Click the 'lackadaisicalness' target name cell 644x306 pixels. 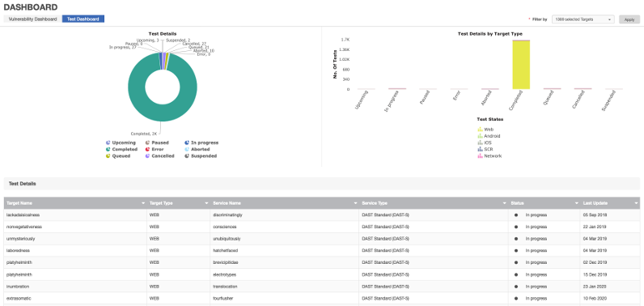coord(75,215)
